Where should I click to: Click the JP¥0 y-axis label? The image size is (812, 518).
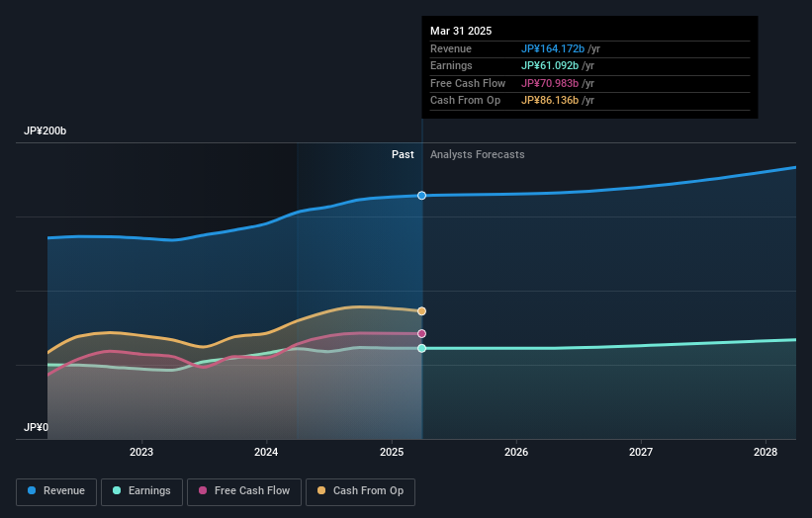[36, 427]
